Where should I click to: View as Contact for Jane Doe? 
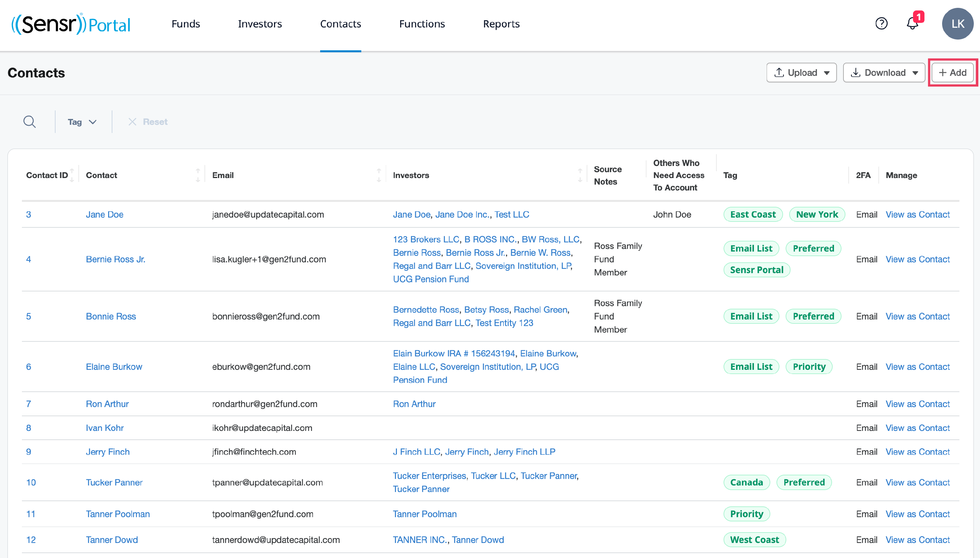[x=918, y=215]
